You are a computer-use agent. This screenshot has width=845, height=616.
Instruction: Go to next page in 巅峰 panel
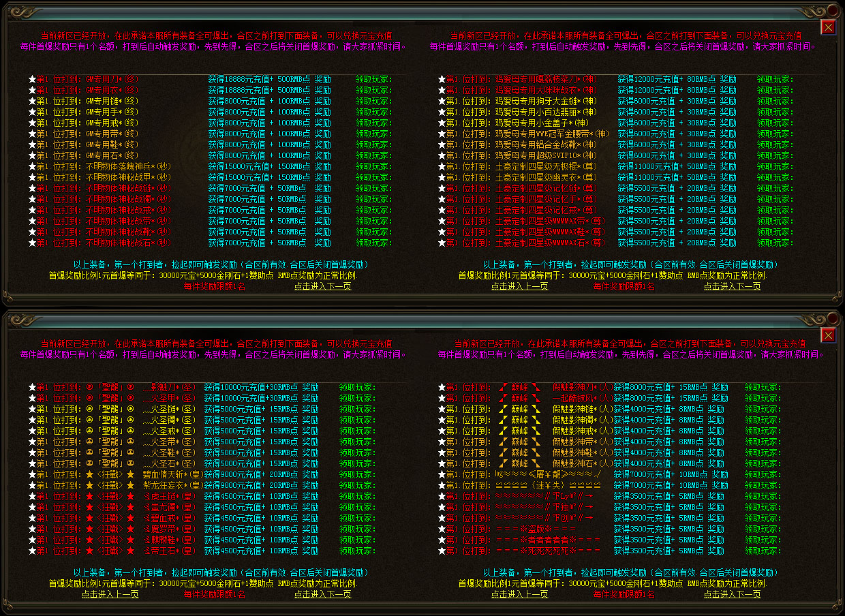coord(732,594)
